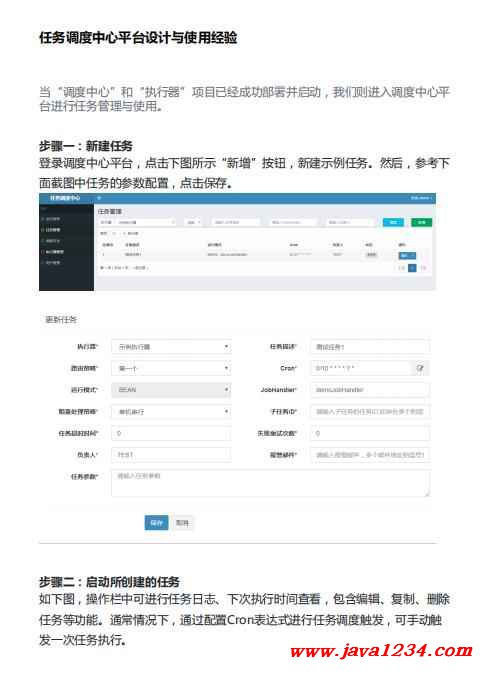Image resolution: width=487 pixels, height=674 pixels.
Task: Expand the 阻塞处理策略 dropdown
Action: [x=171, y=411]
